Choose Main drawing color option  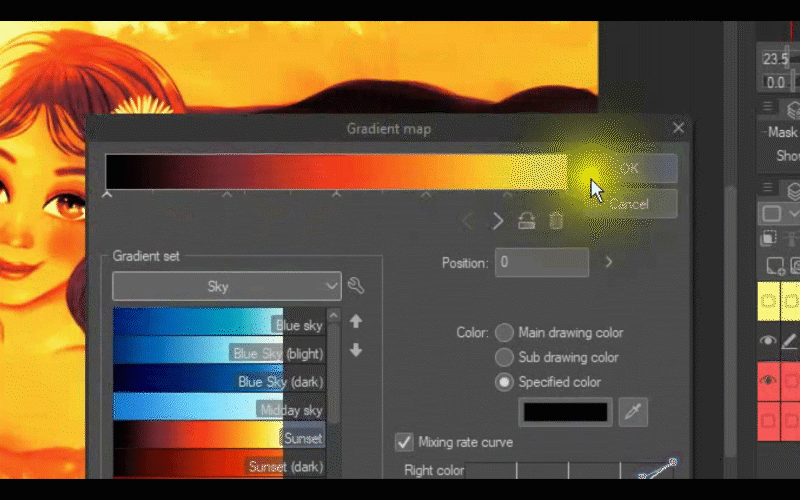[x=504, y=333]
